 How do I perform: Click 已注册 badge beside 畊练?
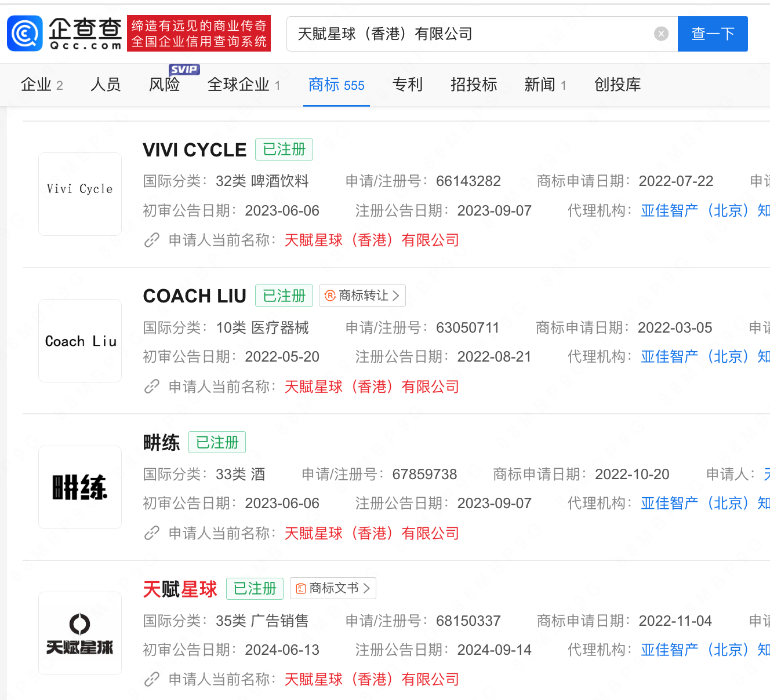[217, 442]
